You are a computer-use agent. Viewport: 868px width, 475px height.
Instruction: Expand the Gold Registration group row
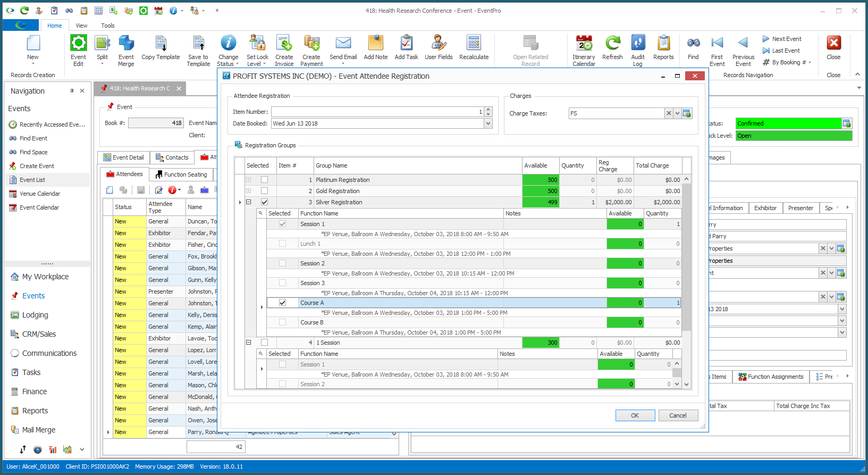(248, 191)
